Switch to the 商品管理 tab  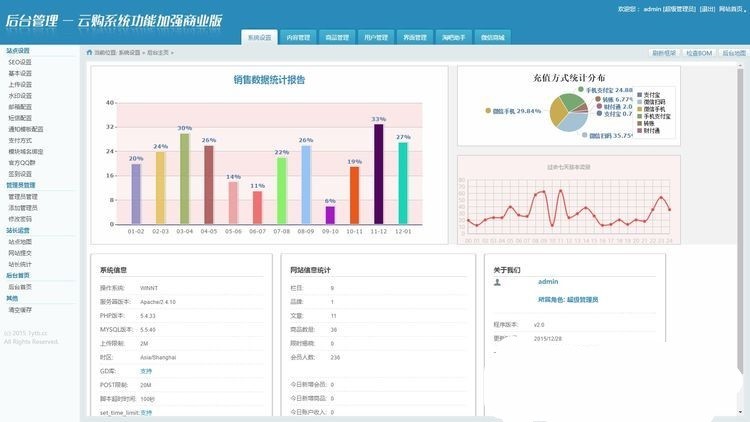(x=337, y=37)
